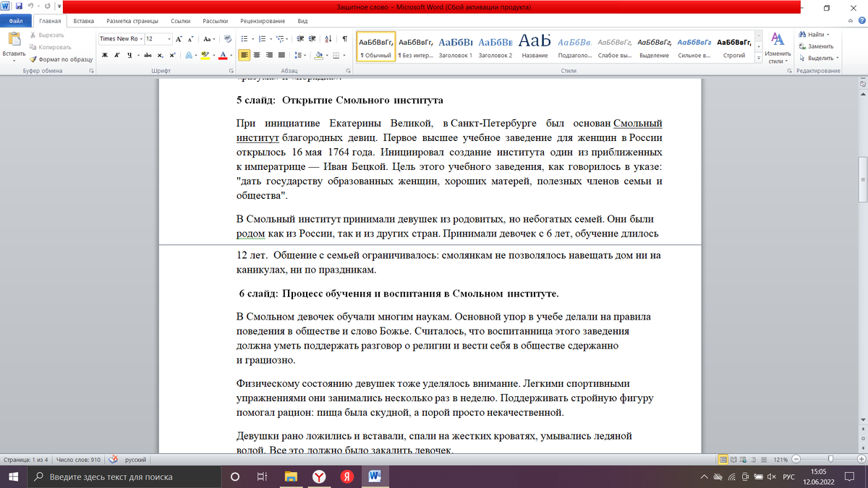Apply yellow text highlight color
Viewport: 868px width, 488px height.
[205, 55]
